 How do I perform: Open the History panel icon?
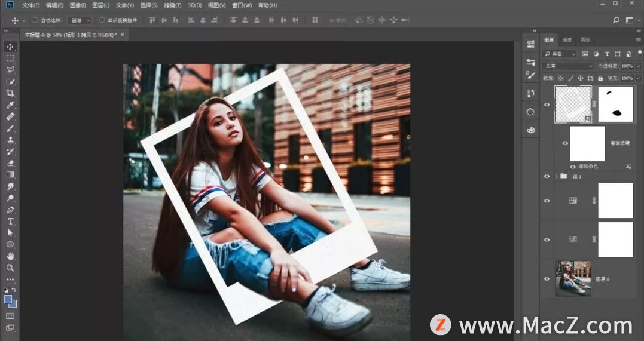pos(530,93)
